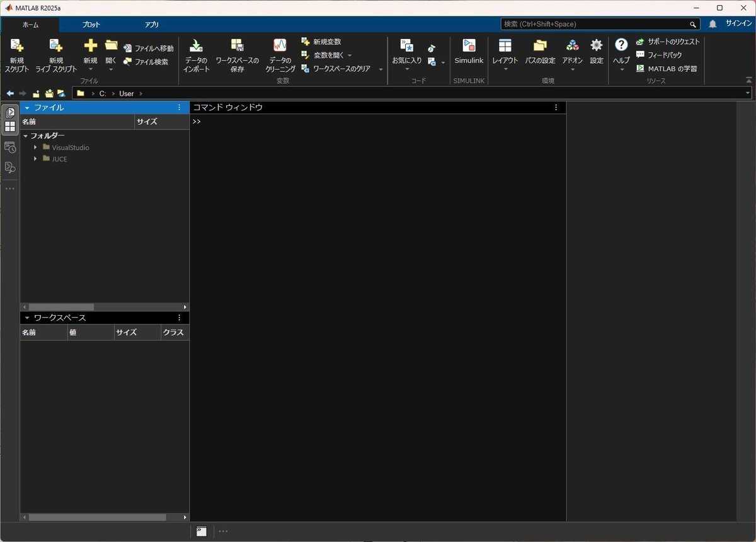The image size is (756, 542).
Task: Click ワークスペースの保存 (Save workspace)
Action: click(x=238, y=55)
